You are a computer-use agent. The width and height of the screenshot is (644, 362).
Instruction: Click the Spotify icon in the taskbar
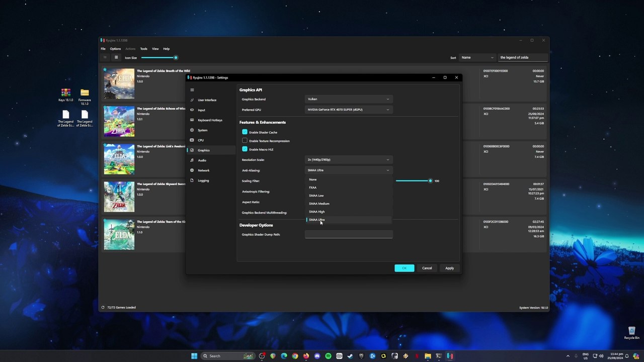(328, 356)
